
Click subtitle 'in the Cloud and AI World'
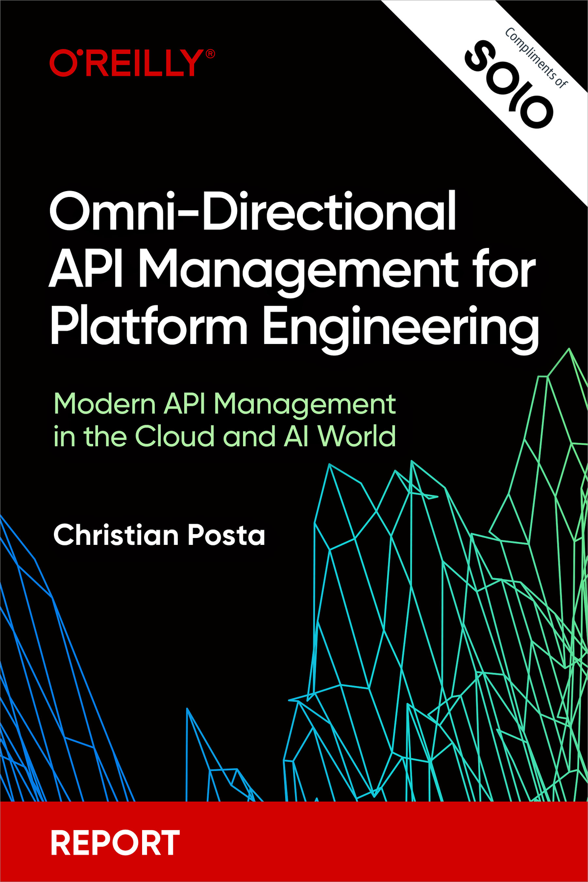click(x=224, y=436)
